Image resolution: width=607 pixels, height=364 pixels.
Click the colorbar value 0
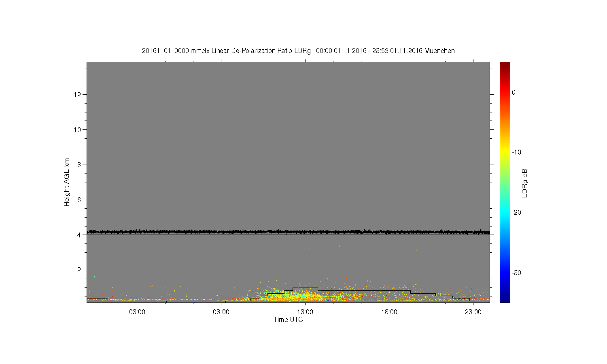point(514,92)
